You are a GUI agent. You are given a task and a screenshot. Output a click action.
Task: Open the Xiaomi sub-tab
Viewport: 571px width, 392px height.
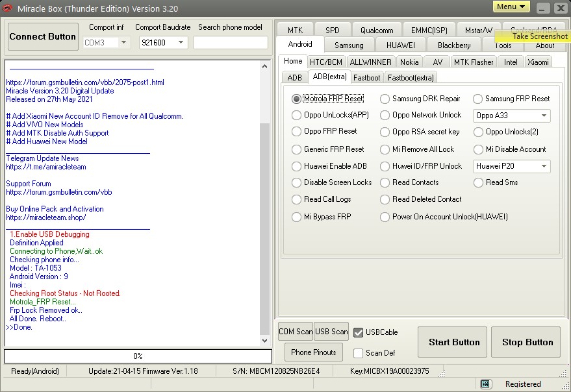[x=538, y=62]
